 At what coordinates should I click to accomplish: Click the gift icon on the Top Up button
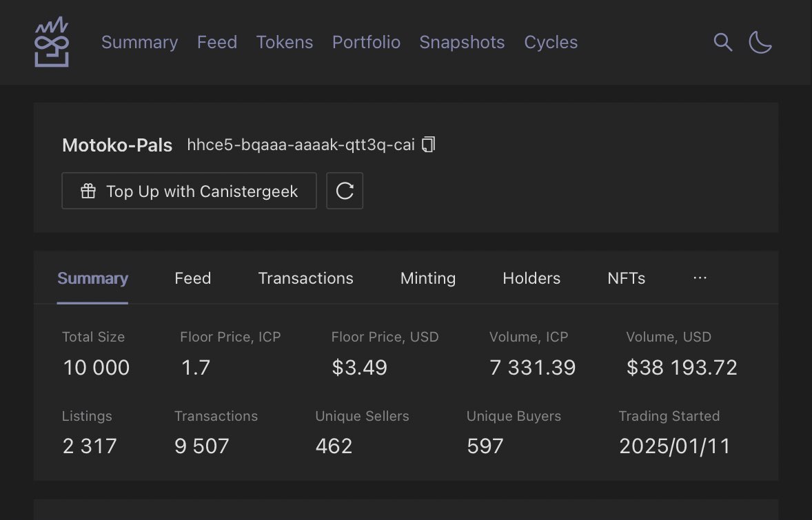[88, 191]
